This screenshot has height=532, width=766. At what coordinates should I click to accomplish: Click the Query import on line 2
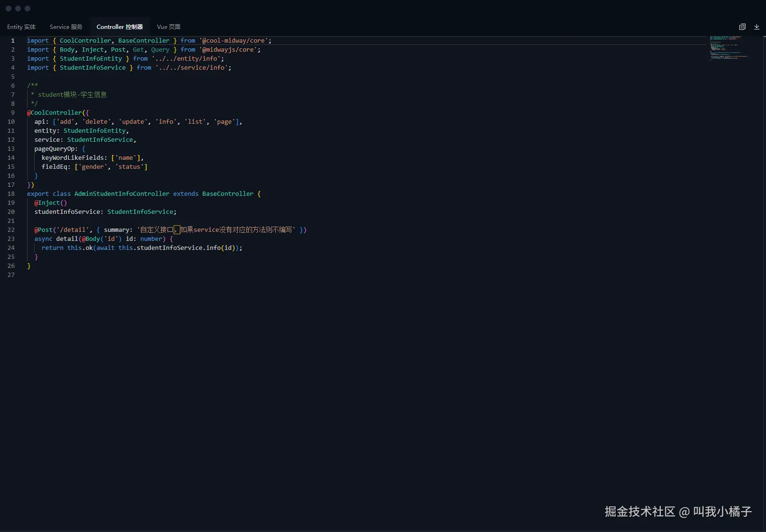[160, 50]
